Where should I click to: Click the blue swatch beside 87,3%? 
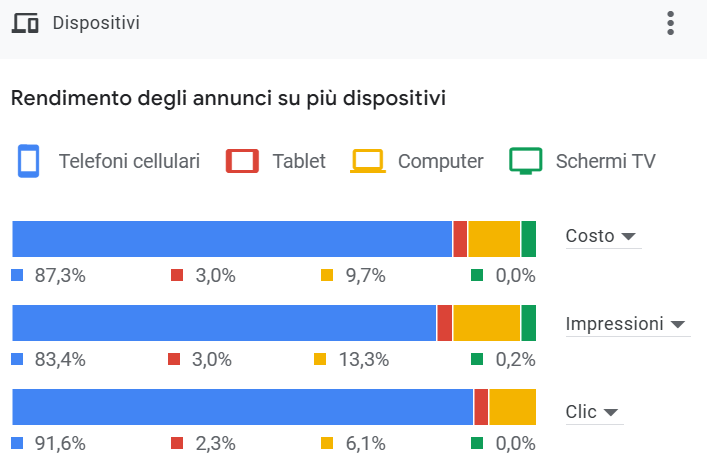point(17,275)
